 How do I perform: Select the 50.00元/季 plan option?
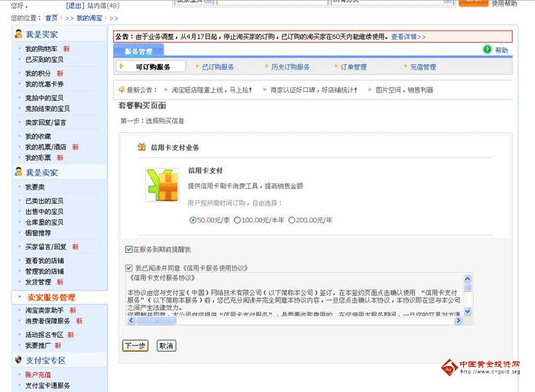pyautogui.click(x=193, y=220)
